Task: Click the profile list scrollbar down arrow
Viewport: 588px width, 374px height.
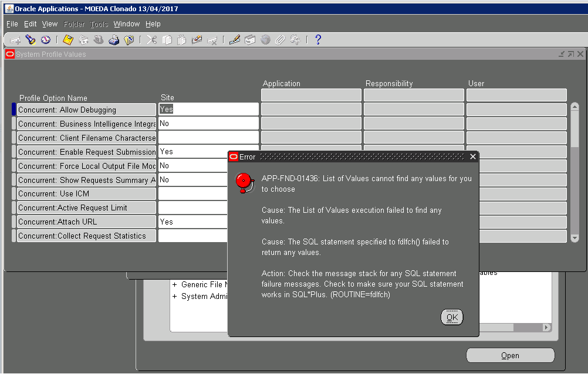Action: 575,238
